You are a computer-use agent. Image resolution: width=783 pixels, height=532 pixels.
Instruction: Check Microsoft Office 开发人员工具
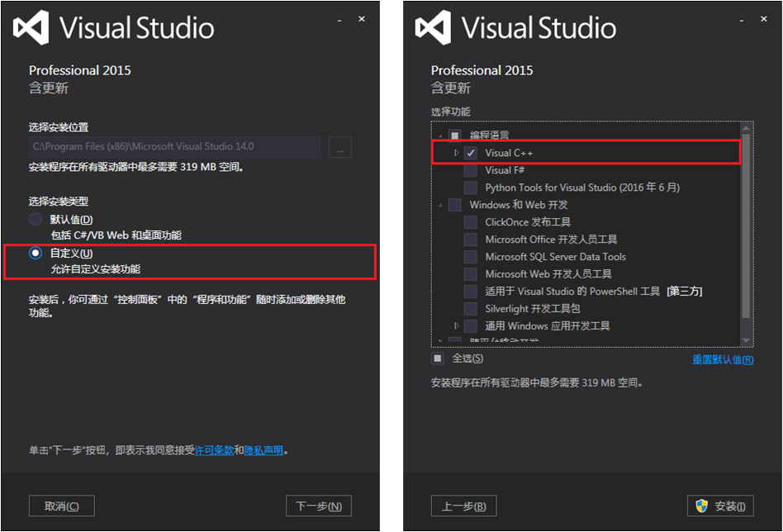tap(471, 240)
